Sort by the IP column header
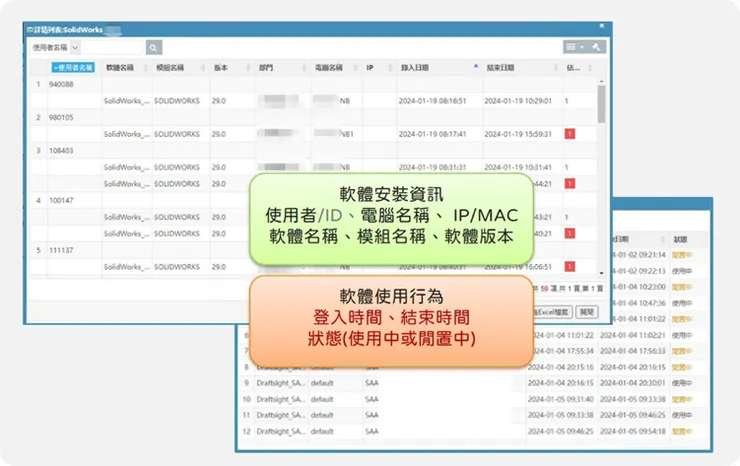The width and height of the screenshot is (740, 466). [370, 68]
